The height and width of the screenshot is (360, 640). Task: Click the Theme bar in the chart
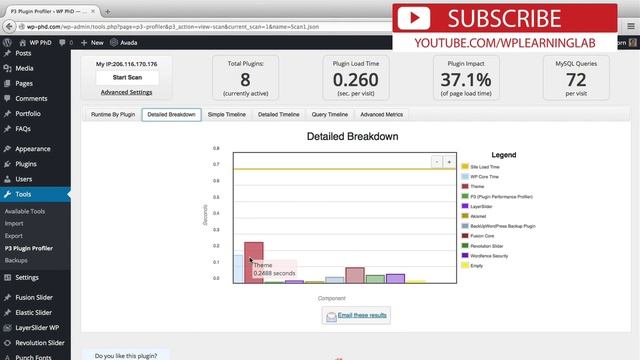[253, 262]
